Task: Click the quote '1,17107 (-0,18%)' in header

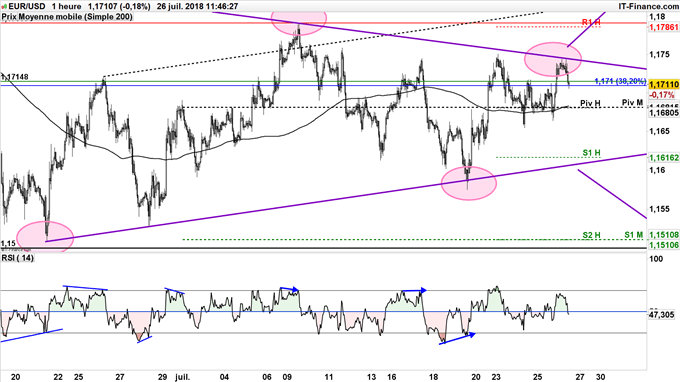Action: (x=119, y=6)
